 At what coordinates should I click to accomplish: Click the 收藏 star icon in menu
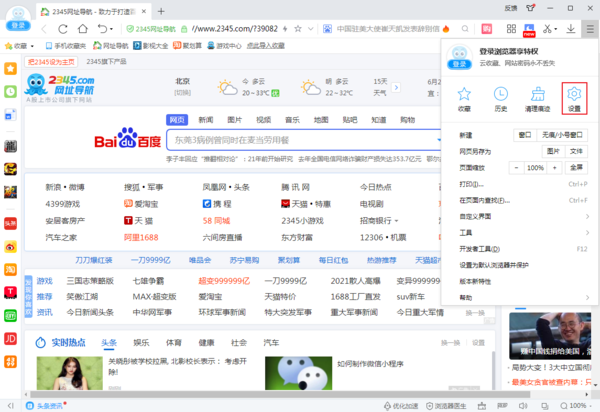pyautogui.click(x=464, y=98)
